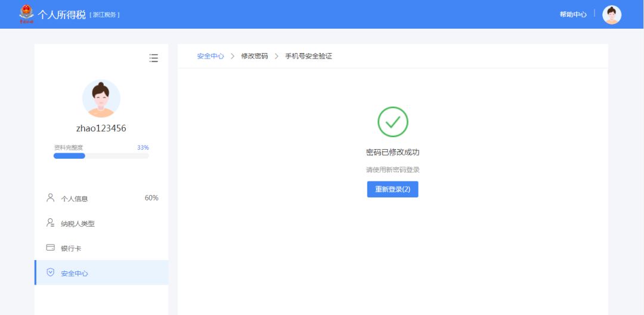Open the user avatar in top-right corner
This screenshot has width=644, height=315.
[612, 15]
